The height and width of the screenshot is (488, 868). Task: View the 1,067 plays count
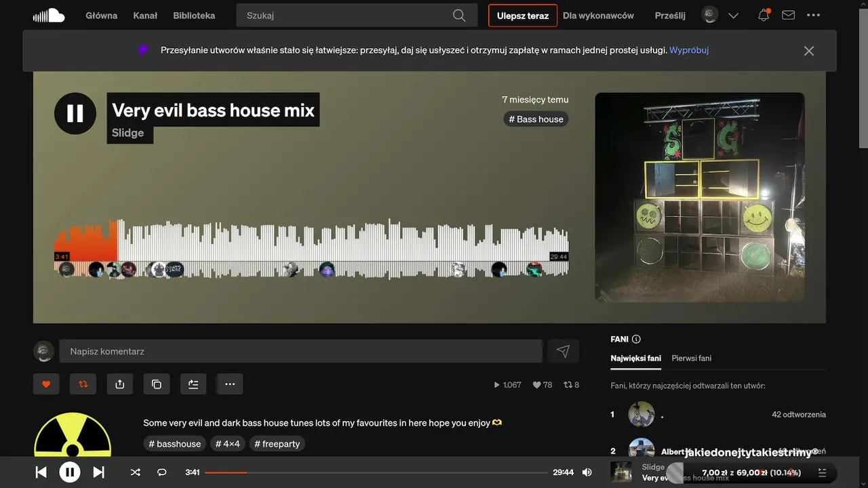507,385
